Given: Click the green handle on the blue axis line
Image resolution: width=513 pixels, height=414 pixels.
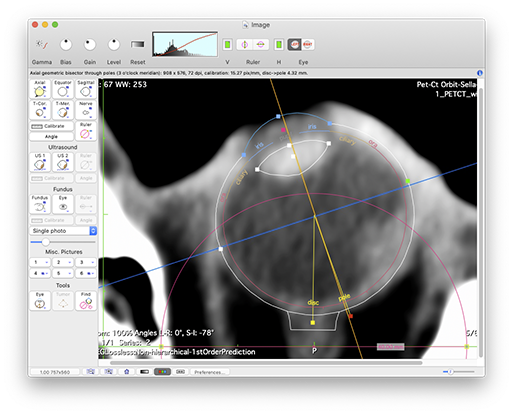Looking at the screenshot, I should point(408,181).
